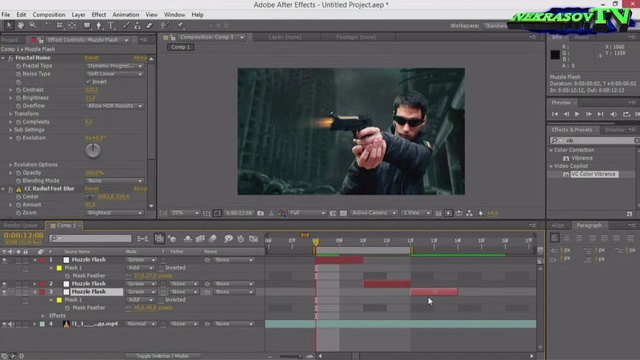Viewport: 640px width, 360px height.
Task: Select the Rotation tool
Action: point(48,25)
